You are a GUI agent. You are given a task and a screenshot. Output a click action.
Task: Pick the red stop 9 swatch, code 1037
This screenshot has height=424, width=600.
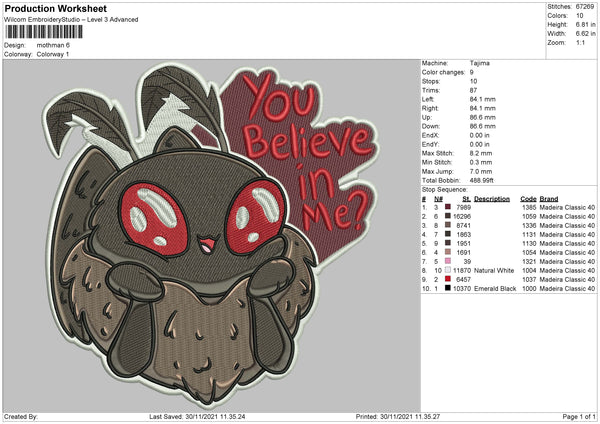coord(448,279)
